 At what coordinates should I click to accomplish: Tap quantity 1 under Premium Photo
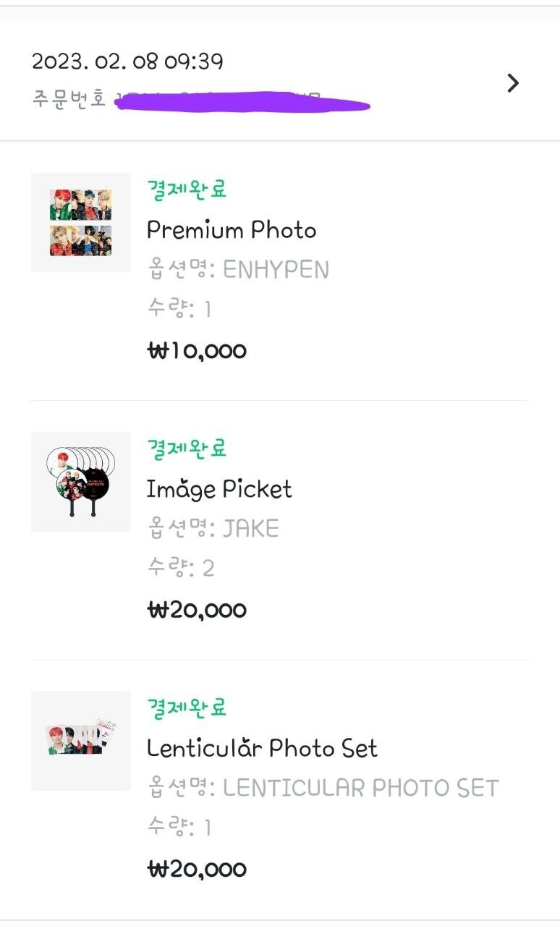point(207,310)
